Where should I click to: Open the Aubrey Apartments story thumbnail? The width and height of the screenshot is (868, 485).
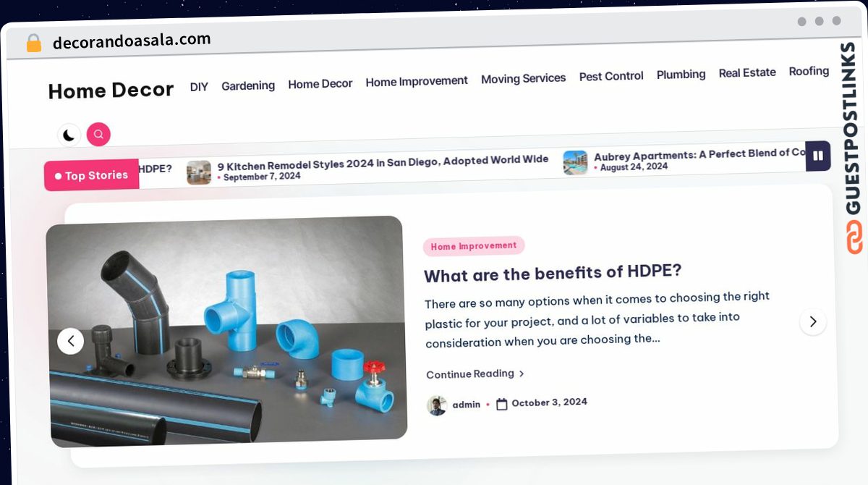(x=575, y=163)
